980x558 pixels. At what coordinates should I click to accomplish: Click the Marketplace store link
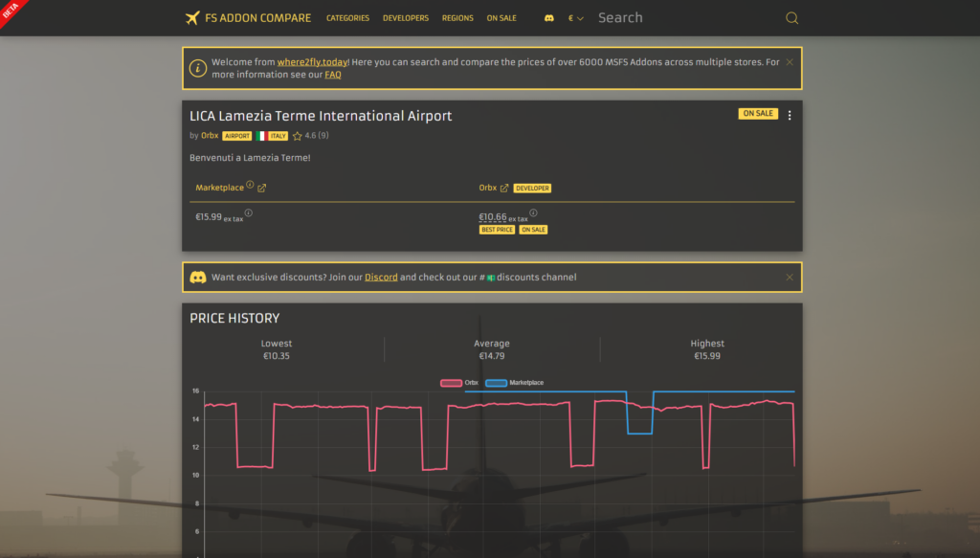coord(219,188)
